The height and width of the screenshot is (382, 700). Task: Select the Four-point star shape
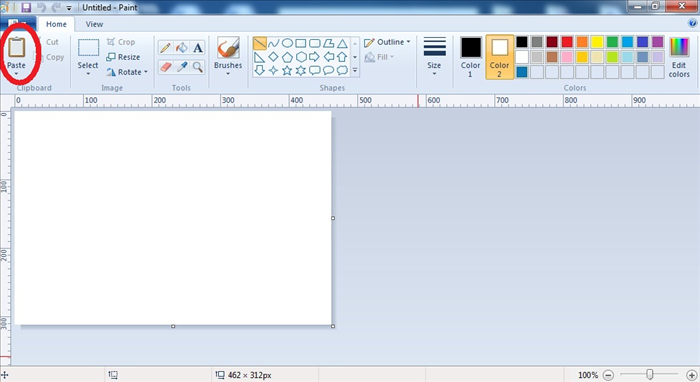[x=274, y=71]
